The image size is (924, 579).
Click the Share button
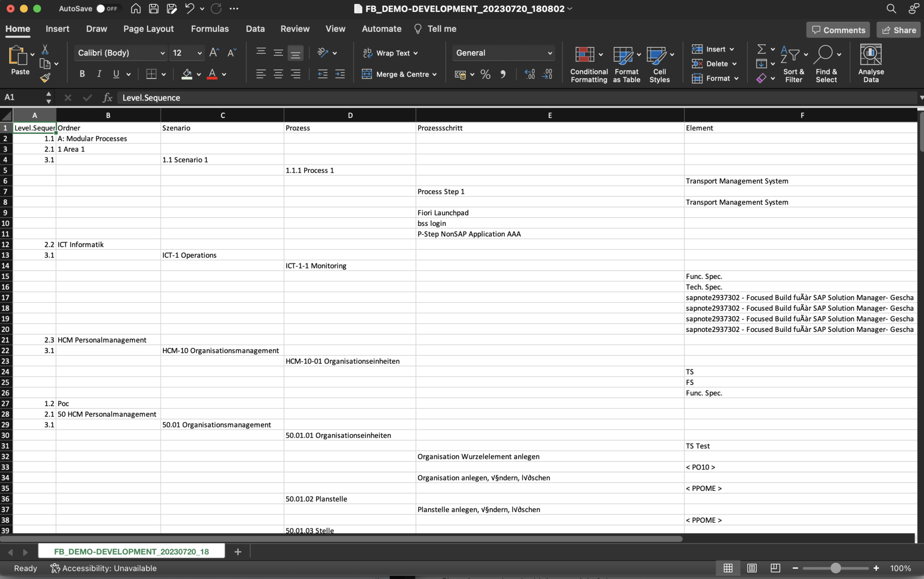click(898, 30)
